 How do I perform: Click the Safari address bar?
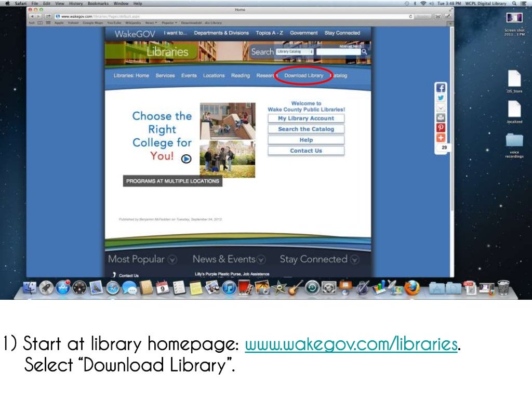click(234, 16)
